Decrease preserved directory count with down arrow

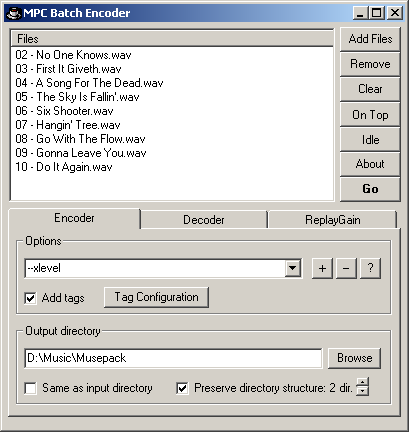tap(362, 391)
